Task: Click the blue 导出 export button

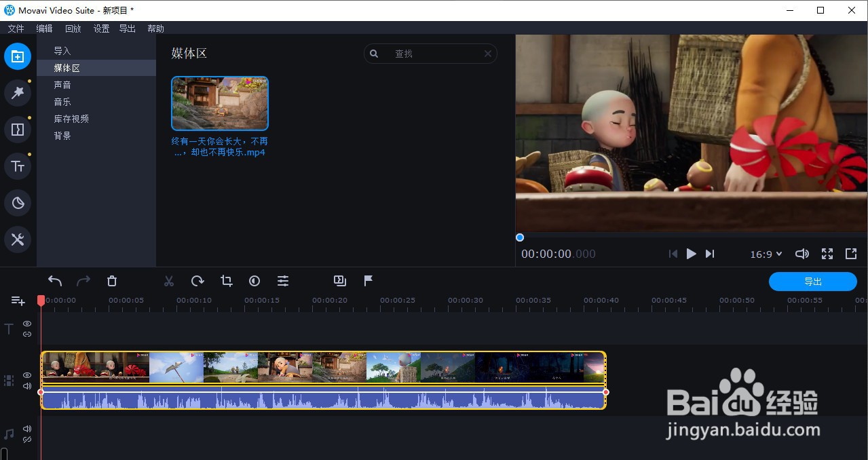Action: point(813,282)
